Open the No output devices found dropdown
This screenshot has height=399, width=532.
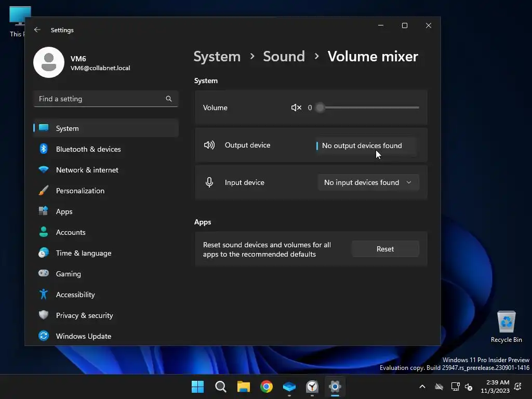coord(367,145)
